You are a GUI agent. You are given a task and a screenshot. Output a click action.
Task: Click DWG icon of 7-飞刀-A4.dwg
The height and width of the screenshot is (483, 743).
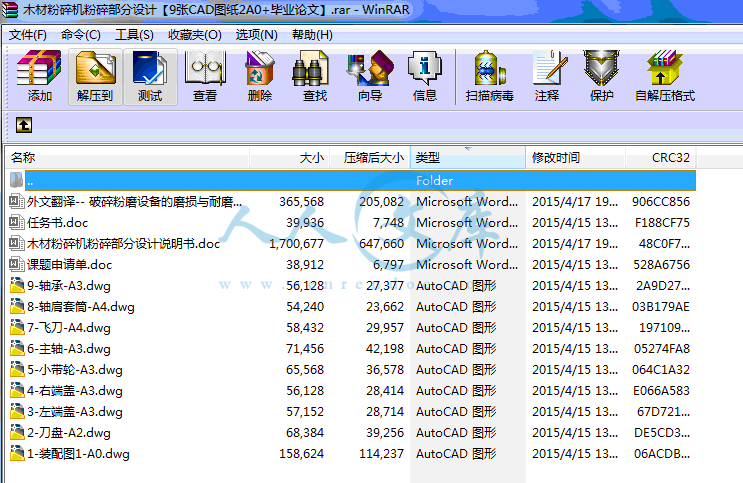coord(17,327)
